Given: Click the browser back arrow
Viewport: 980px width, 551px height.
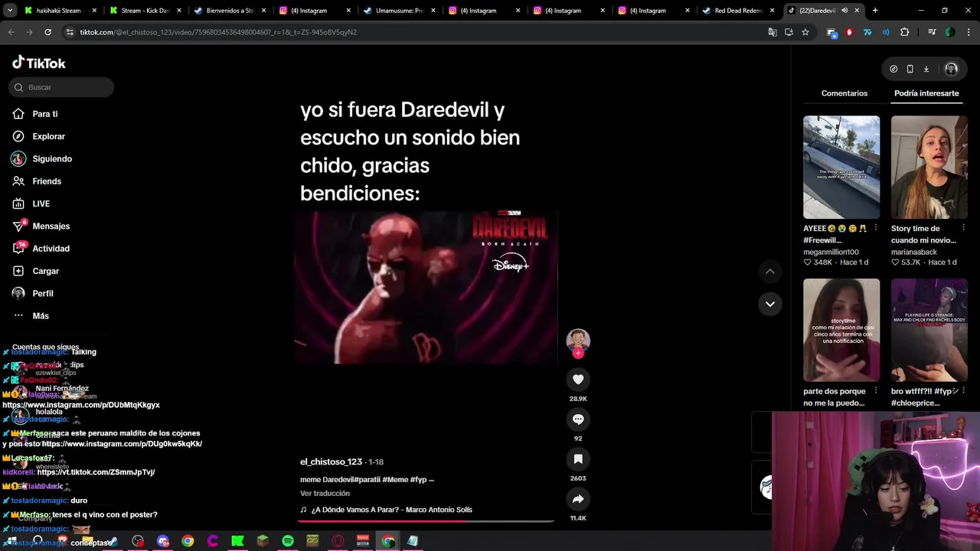Looking at the screenshot, I should pos(11,32).
